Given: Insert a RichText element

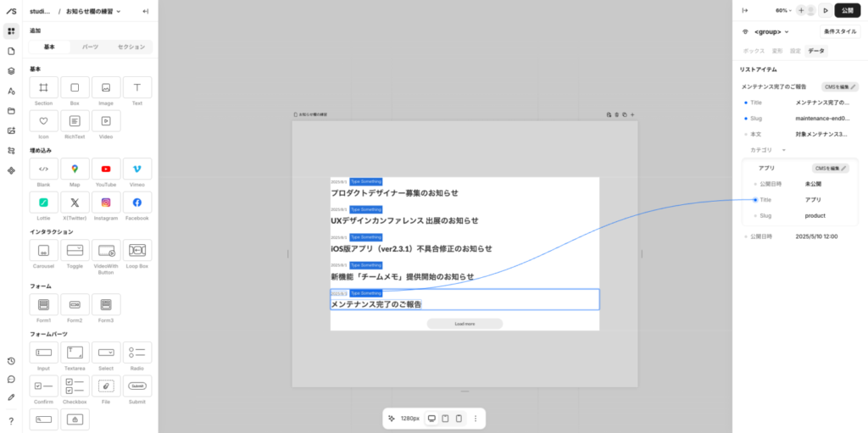Looking at the screenshot, I should coord(75,122).
